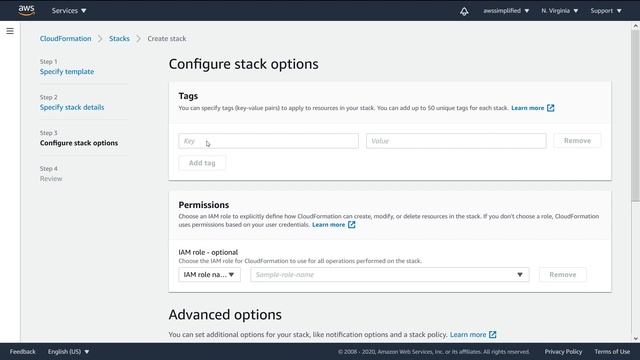The height and width of the screenshot is (360, 640).
Task: Select the IAM role - optional label
Action: pyautogui.click(x=208, y=252)
